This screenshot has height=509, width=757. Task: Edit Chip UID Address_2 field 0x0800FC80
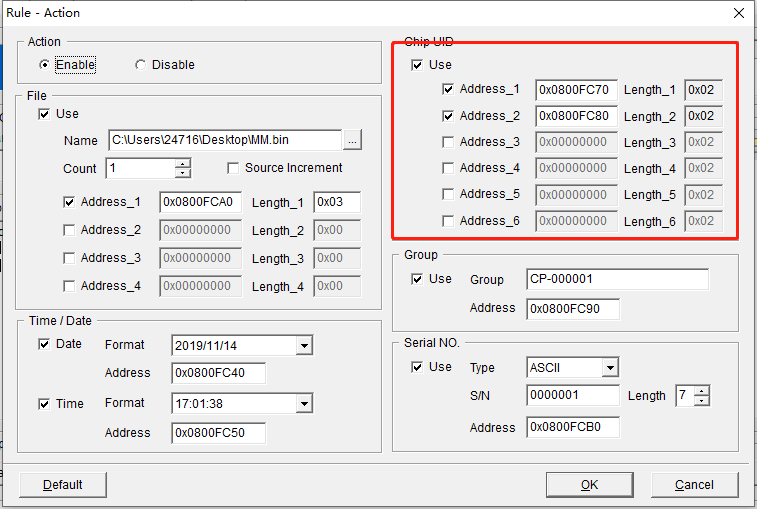(x=576, y=116)
